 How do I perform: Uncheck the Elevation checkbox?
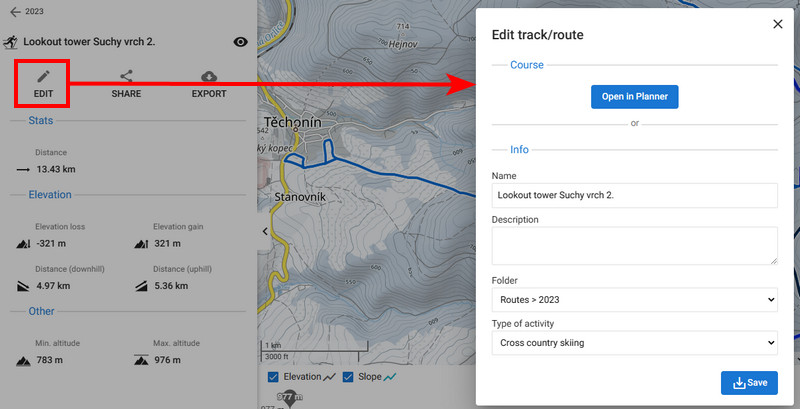(x=274, y=377)
